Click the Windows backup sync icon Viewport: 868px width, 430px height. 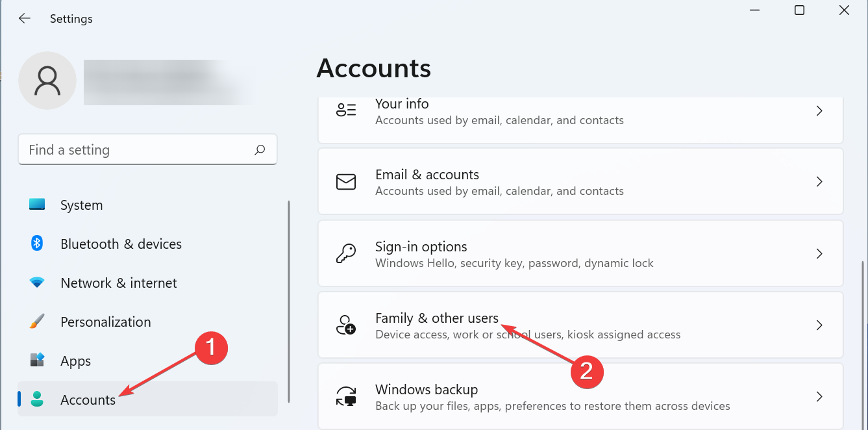[x=346, y=396]
